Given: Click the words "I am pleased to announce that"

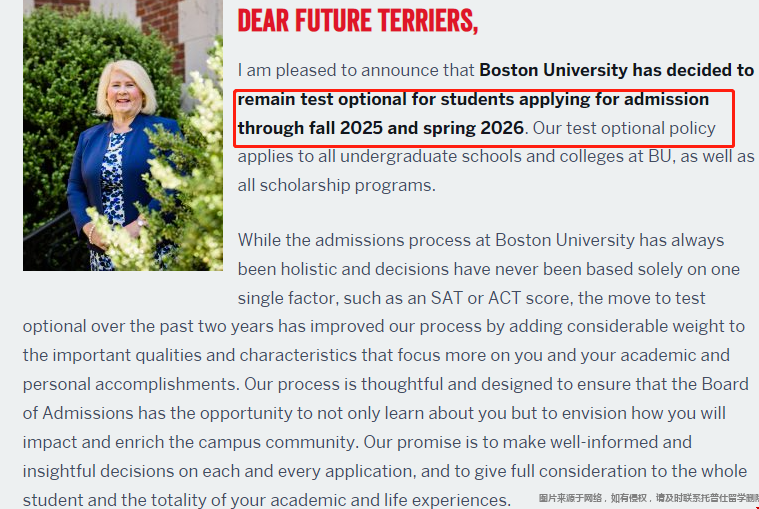Looking at the screenshot, I should click(x=355, y=70).
